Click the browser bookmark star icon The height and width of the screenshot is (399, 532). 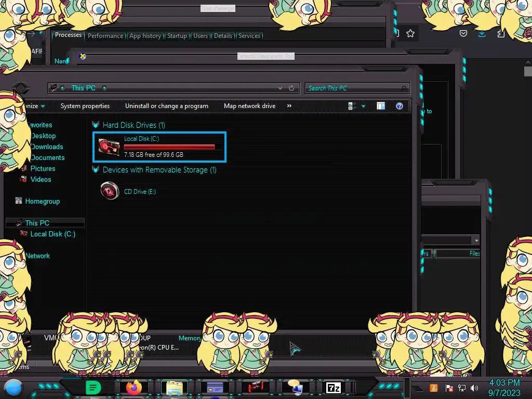[410, 33]
